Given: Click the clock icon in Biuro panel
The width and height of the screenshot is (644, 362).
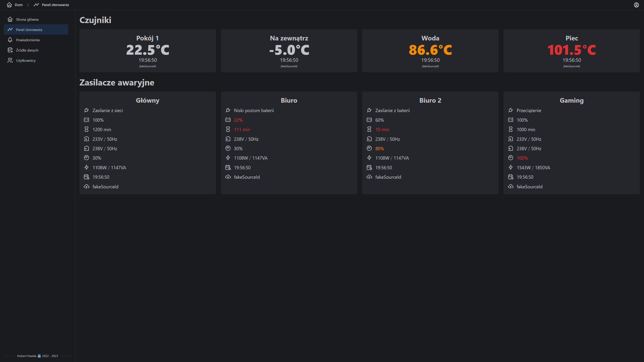Looking at the screenshot, I should tap(228, 167).
